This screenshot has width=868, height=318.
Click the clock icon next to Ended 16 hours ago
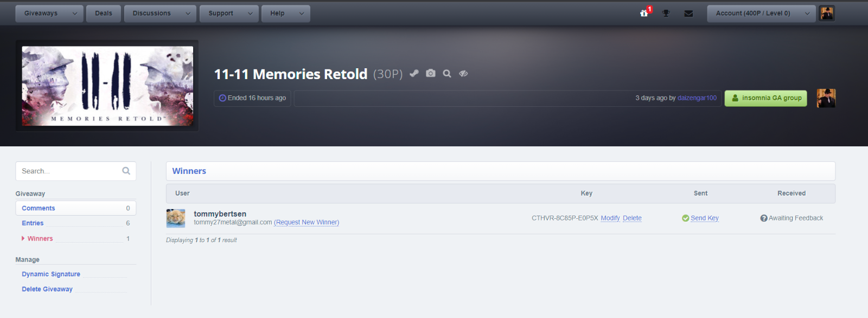coord(222,98)
